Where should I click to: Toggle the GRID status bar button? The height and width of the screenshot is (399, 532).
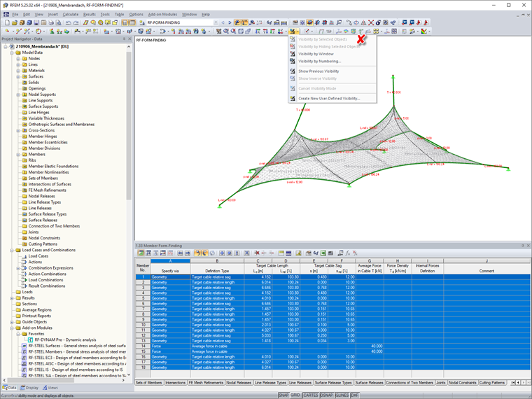(295, 395)
